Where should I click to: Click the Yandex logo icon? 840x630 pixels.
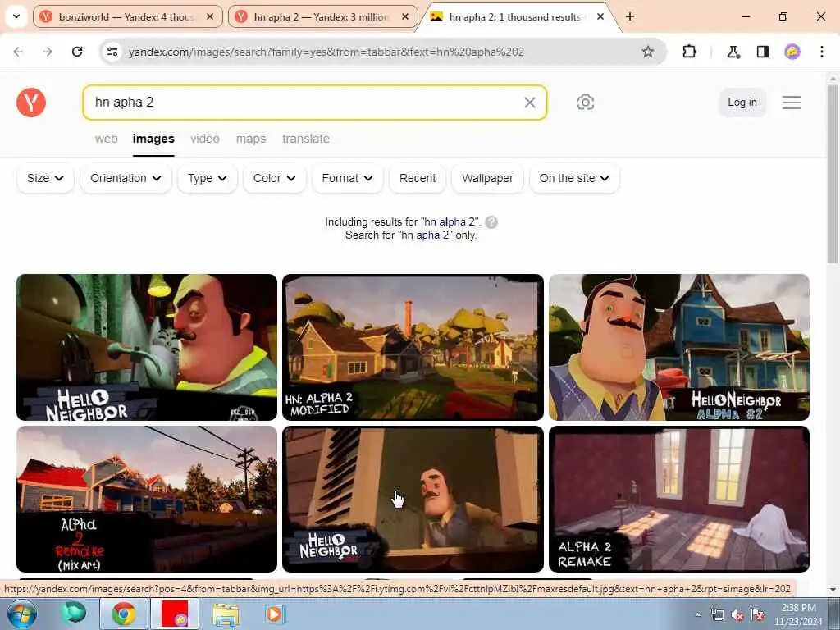tap(31, 103)
